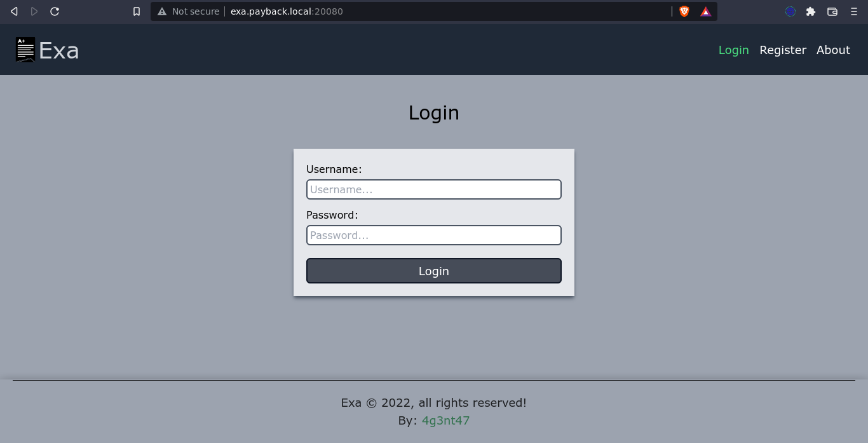Open the Brave Wallet icon

click(x=832, y=11)
